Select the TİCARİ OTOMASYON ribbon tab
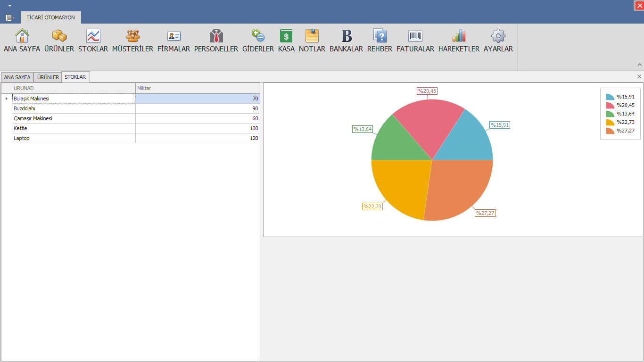This screenshot has height=362, width=644. [51, 17]
